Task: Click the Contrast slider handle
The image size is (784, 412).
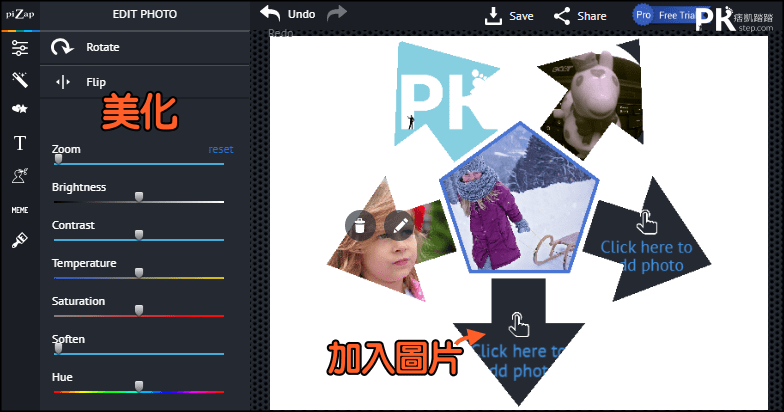Action: coord(139,235)
